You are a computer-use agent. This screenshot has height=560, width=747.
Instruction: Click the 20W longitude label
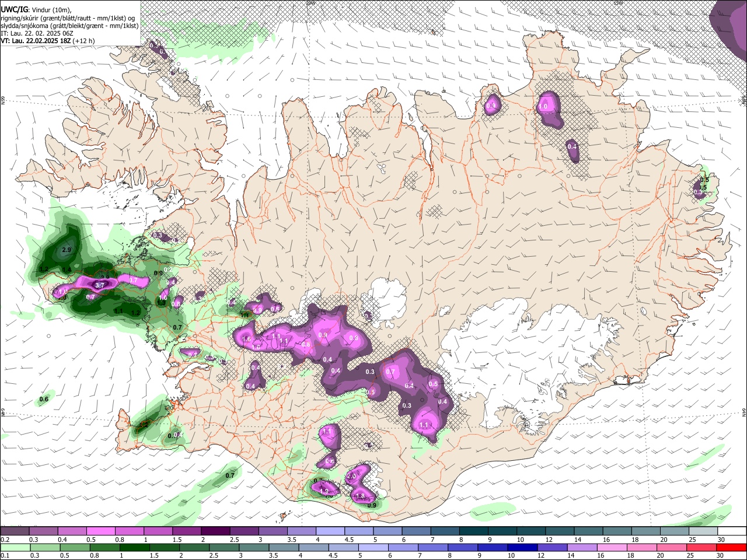pos(310,3)
